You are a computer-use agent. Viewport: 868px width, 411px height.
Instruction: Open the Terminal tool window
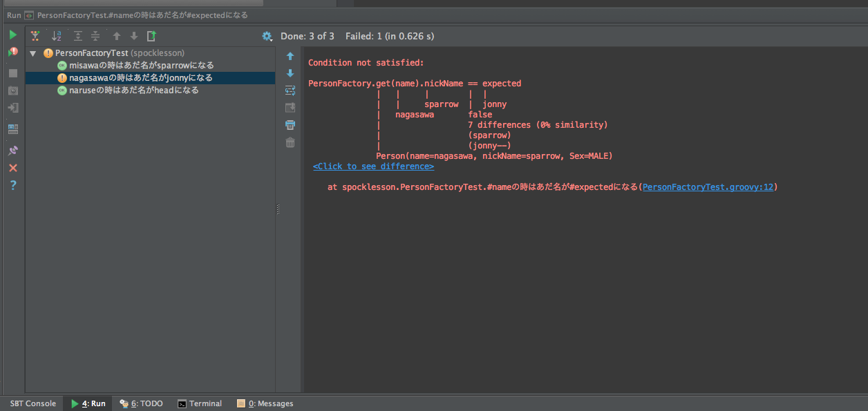click(200, 403)
